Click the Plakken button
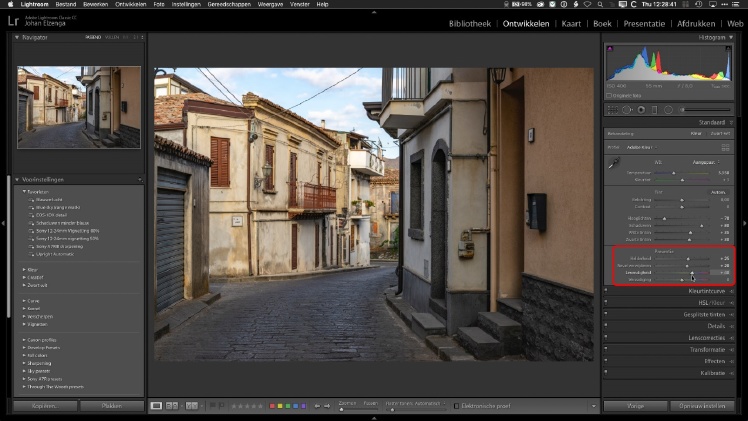748x421 pixels. coord(112,406)
